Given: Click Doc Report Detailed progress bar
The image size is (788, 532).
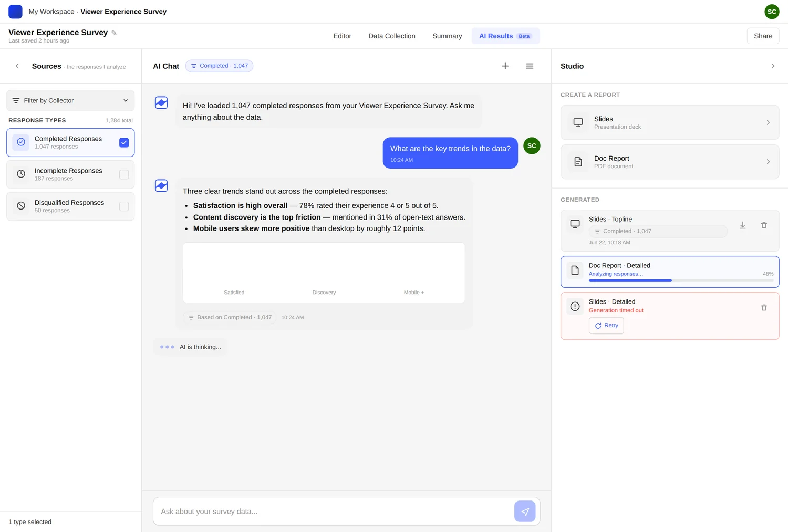Looking at the screenshot, I should coord(681,280).
